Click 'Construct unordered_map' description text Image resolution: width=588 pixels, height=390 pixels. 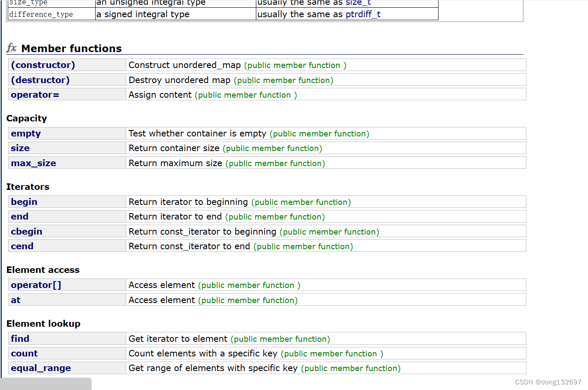185,65
